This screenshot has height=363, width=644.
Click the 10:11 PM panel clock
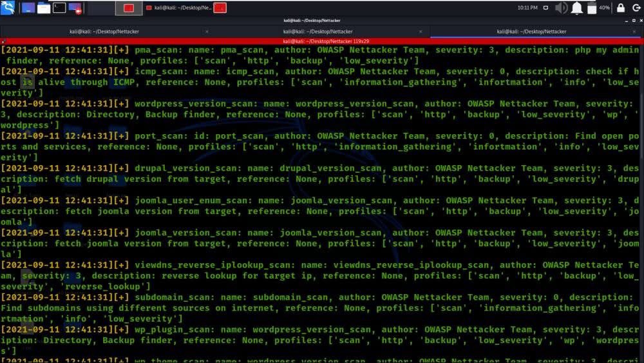[x=527, y=8]
